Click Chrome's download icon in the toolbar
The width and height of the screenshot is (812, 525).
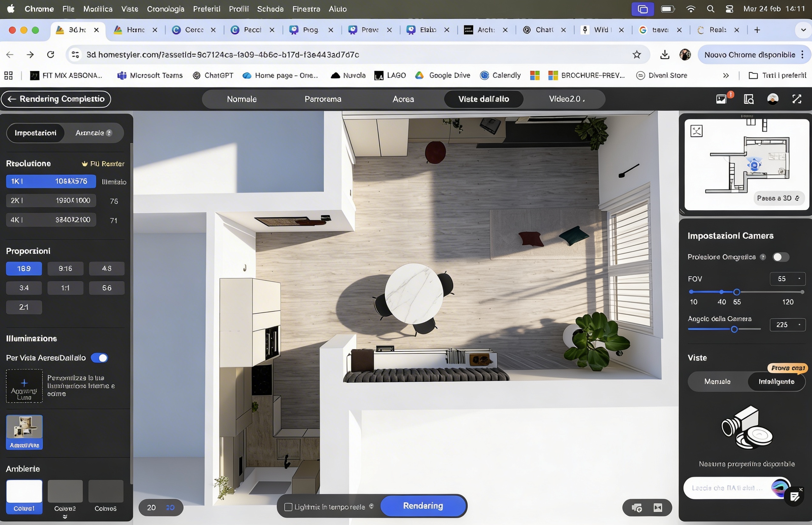665,55
